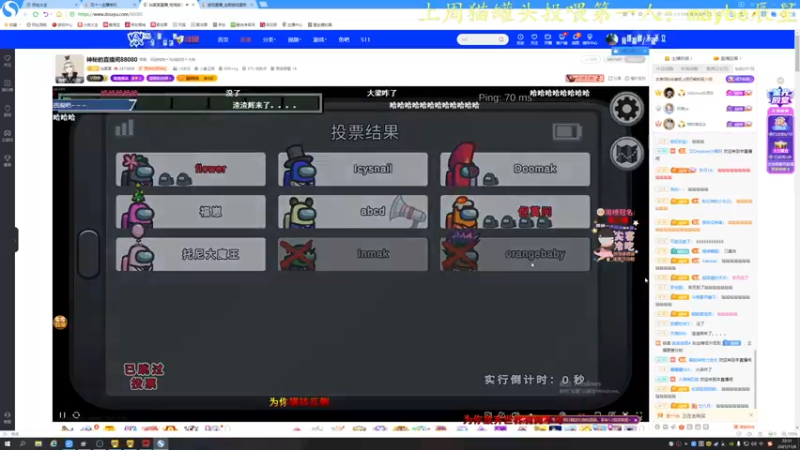Open the game settings gear icon
Screen dimensions: 800x450
[x=627, y=109]
